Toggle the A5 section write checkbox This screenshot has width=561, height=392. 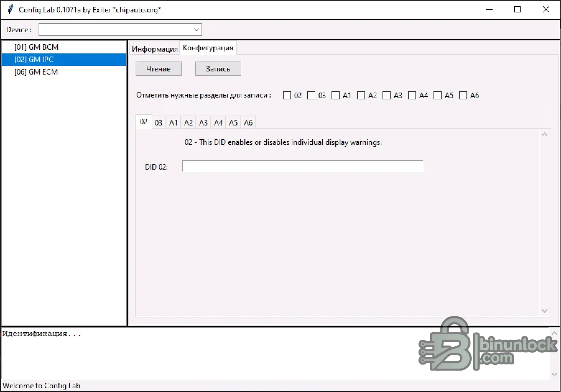pos(438,95)
